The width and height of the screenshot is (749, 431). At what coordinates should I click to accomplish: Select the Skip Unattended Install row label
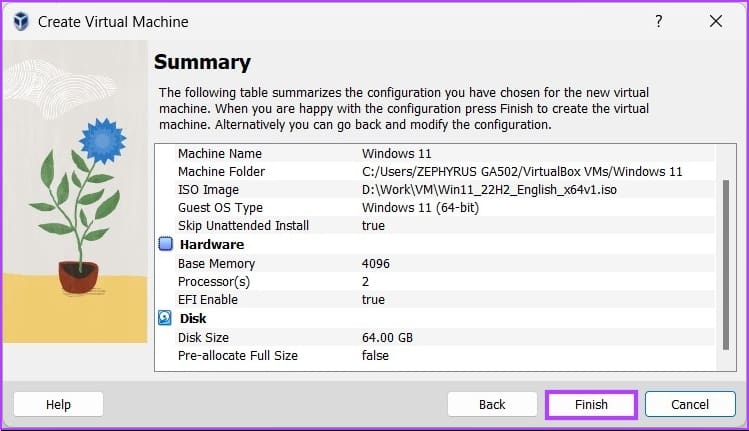[x=243, y=226]
